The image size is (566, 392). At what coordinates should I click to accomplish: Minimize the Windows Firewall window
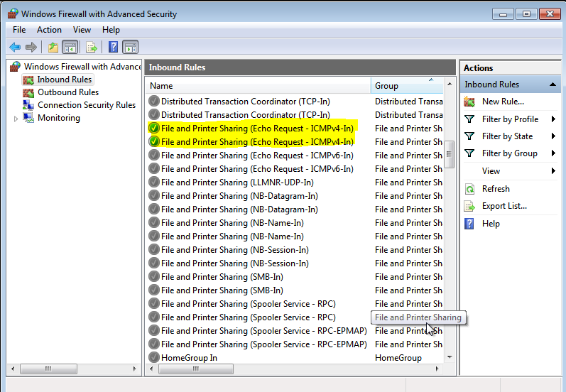[503, 14]
